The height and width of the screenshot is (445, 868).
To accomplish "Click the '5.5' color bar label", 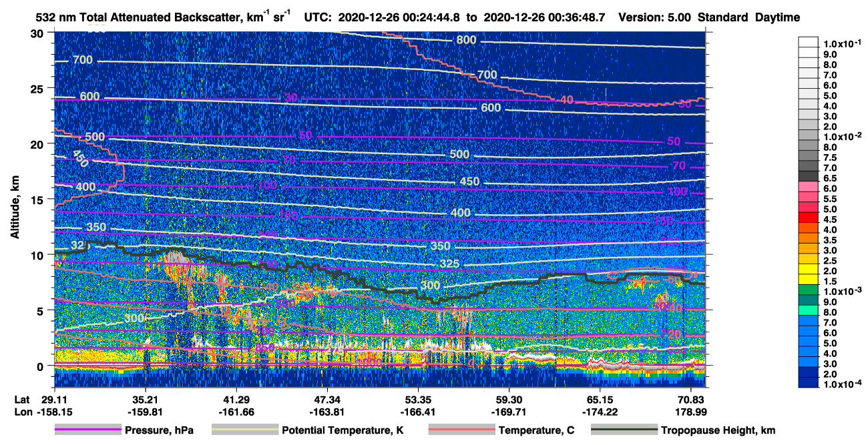I will pyautogui.click(x=830, y=199).
